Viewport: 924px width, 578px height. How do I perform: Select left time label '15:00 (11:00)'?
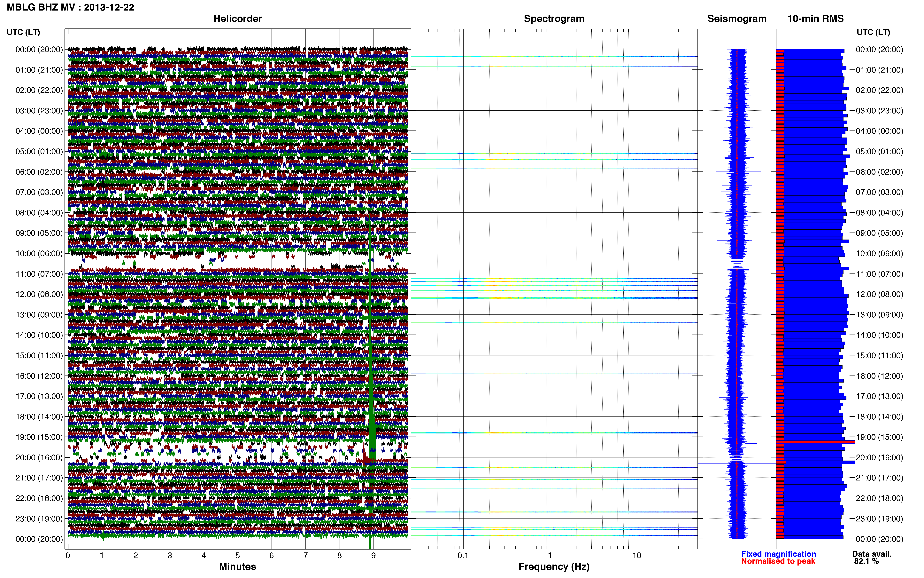point(39,355)
